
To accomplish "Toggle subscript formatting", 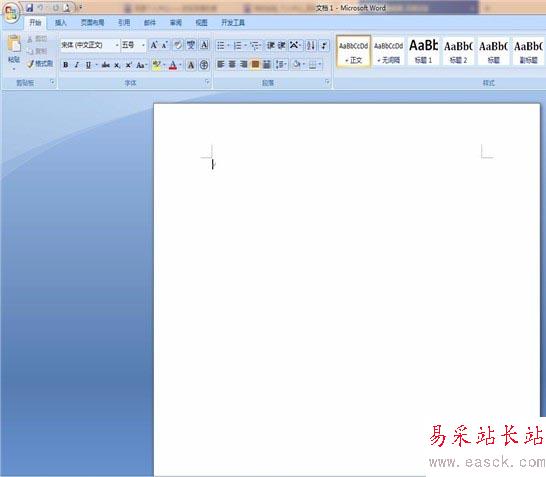I will 117,65.
